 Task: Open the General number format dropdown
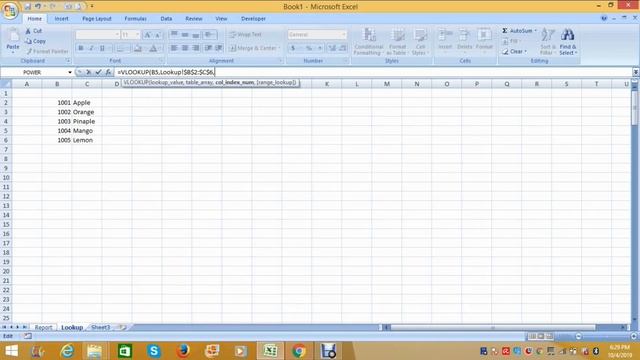point(344,35)
